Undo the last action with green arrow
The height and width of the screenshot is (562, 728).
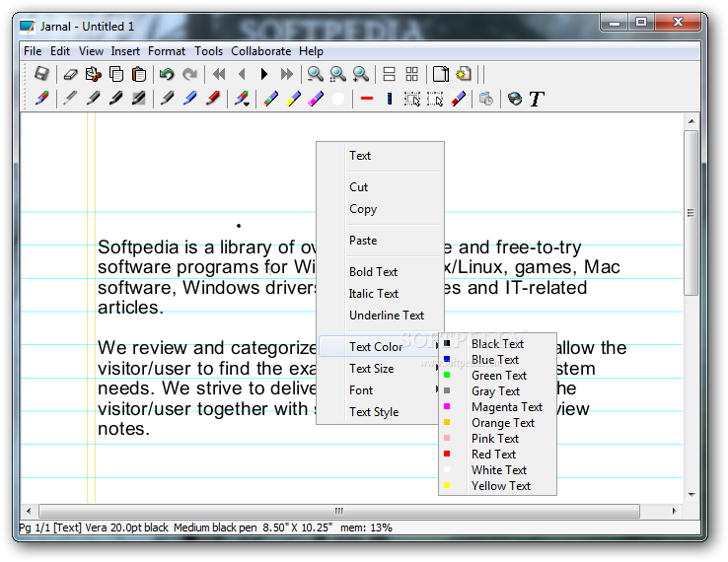167,74
